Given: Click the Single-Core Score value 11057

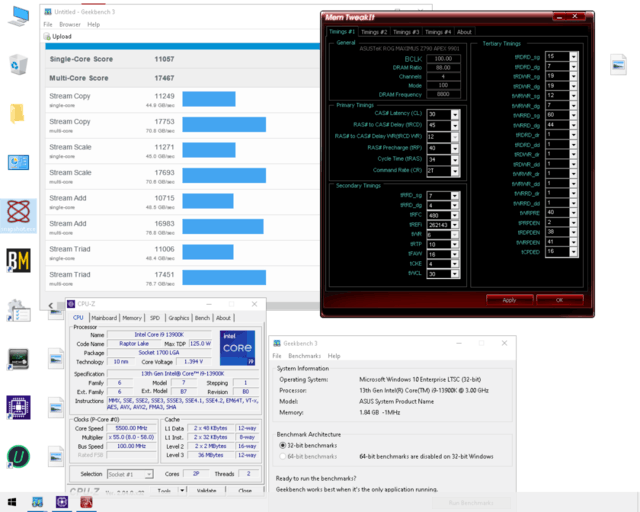Looking at the screenshot, I should (164, 59).
